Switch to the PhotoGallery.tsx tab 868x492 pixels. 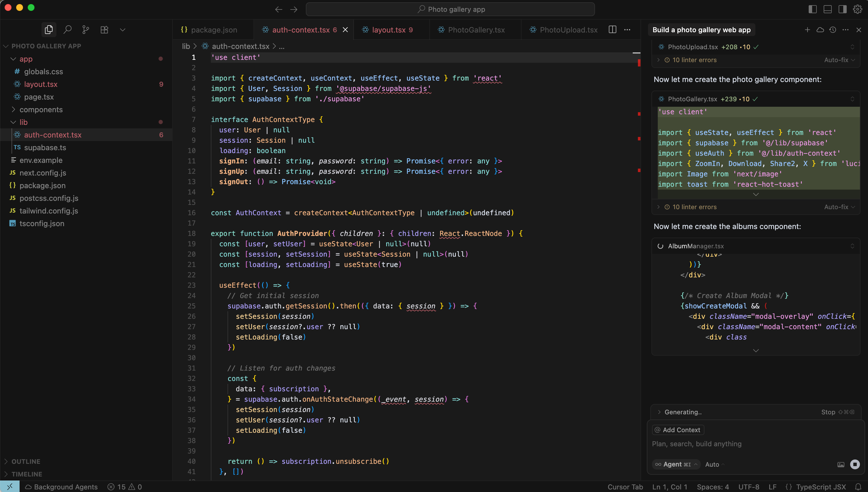[x=475, y=30]
